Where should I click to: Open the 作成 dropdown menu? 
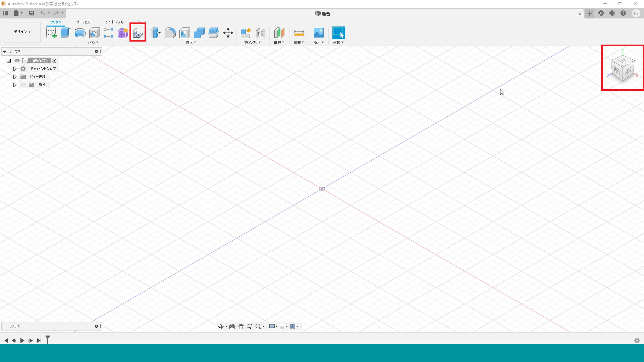[93, 43]
